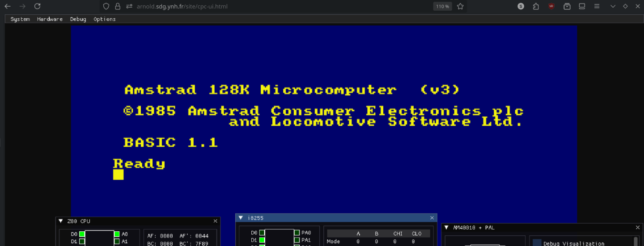Toggle the i8255 D1 pin indicator
Viewport: 644px width, 246px height.
coord(262,240)
